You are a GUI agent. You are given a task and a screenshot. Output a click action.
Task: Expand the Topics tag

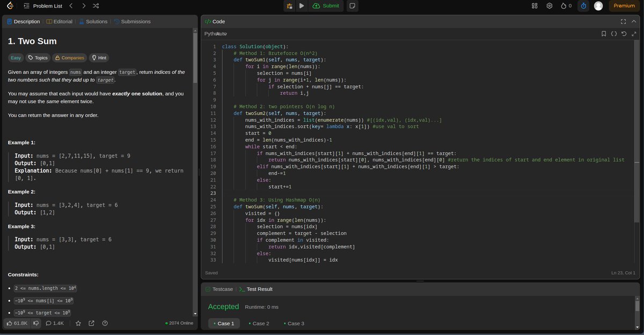(38, 58)
